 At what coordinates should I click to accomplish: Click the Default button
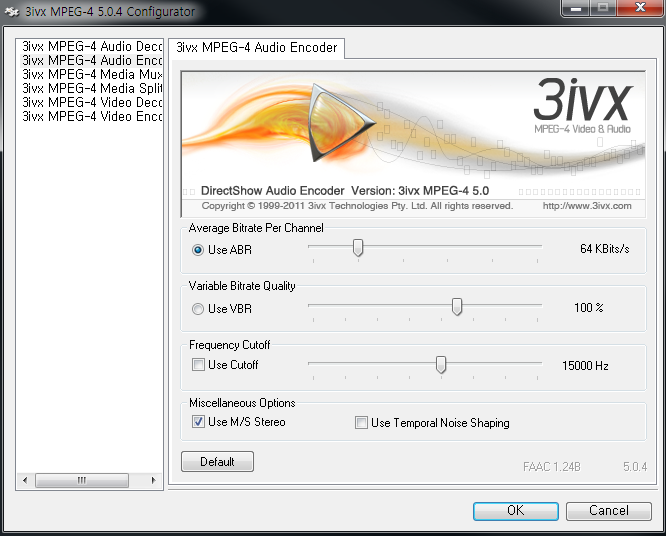pos(217,462)
